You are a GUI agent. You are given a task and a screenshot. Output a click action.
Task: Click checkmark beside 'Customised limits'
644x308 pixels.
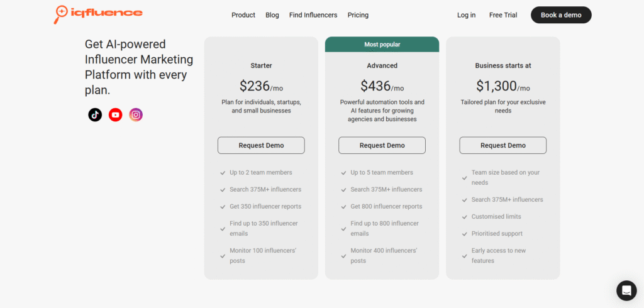tap(465, 217)
